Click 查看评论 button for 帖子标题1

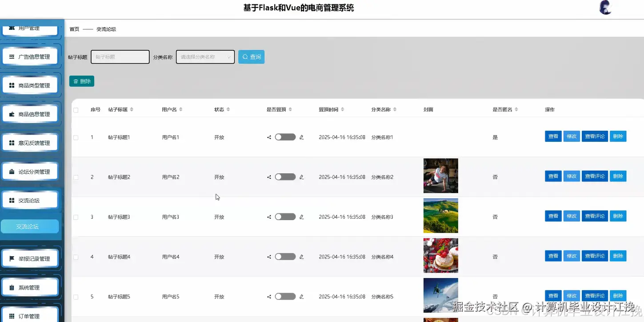pos(595,137)
